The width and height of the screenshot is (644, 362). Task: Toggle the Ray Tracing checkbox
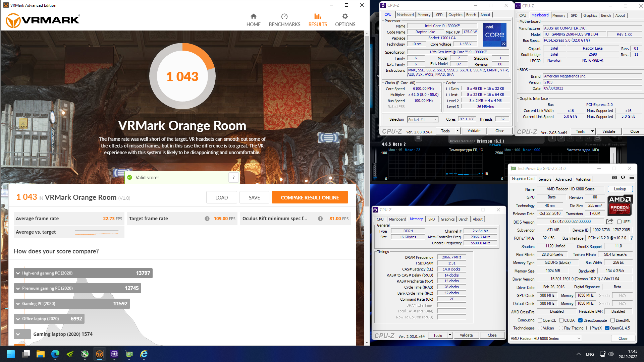561,328
